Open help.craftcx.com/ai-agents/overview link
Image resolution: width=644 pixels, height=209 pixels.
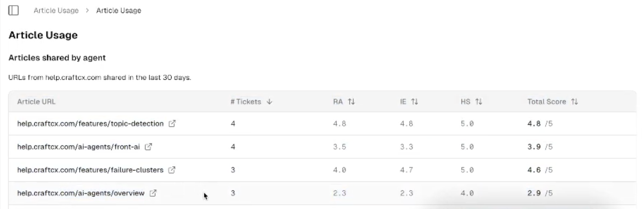click(x=81, y=193)
